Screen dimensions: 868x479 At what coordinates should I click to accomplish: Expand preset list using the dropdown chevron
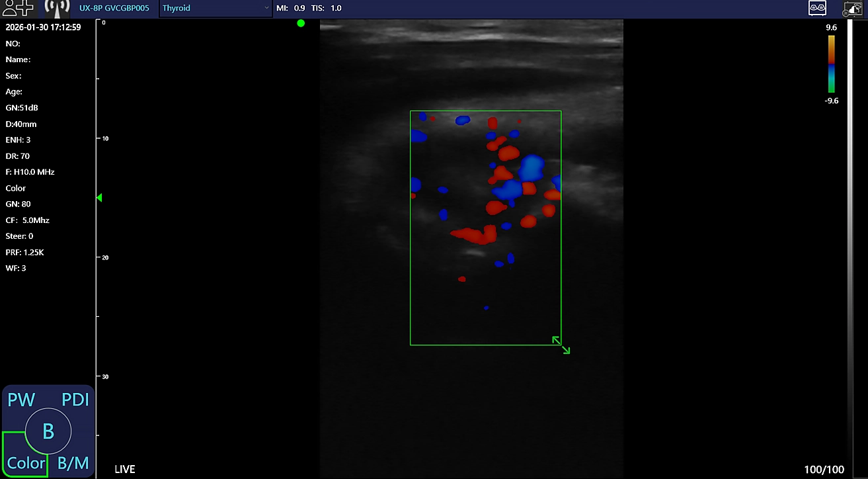[x=266, y=8]
